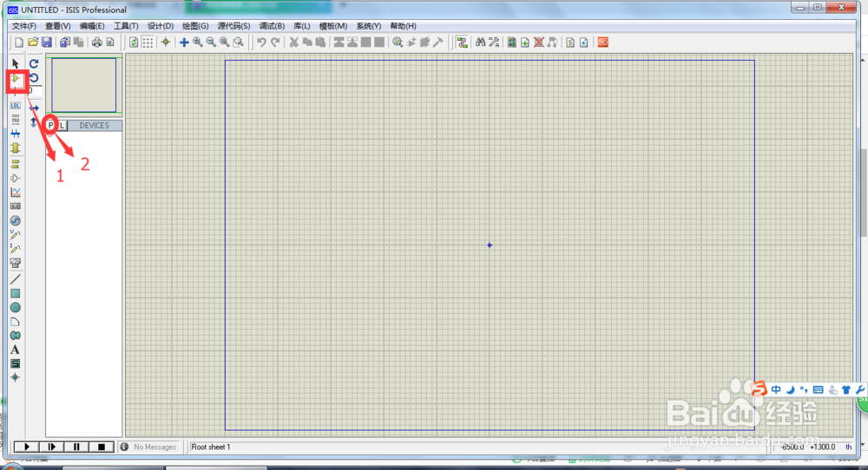Click the Pause simulation button
868x470 pixels.
(76, 447)
